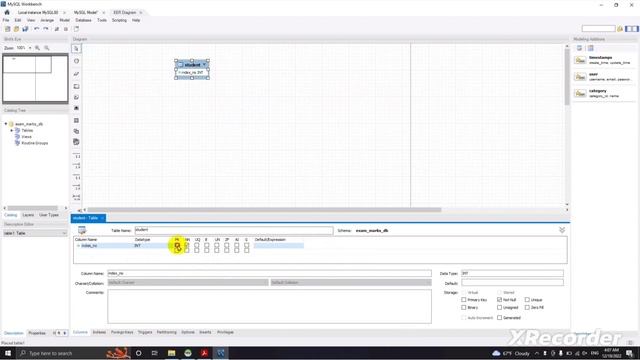
Task: Switch to the Indexes tab
Action: point(99,332)
